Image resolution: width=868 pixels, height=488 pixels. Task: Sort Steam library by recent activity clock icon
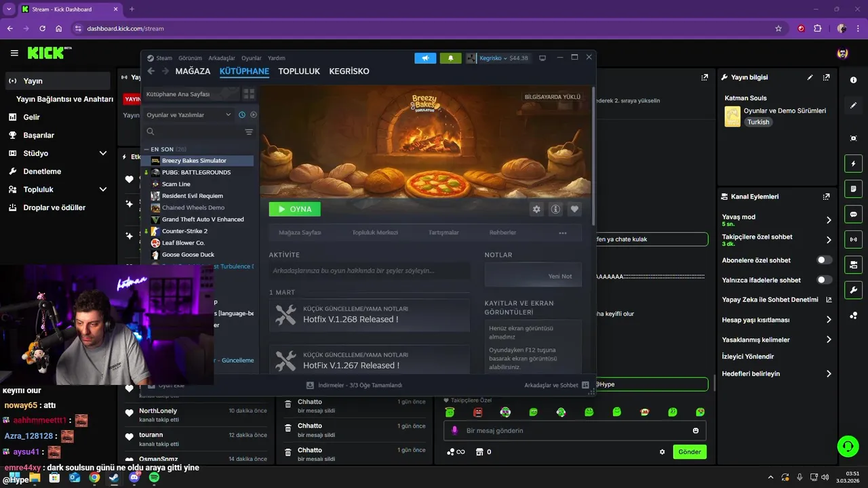point(242,115)
